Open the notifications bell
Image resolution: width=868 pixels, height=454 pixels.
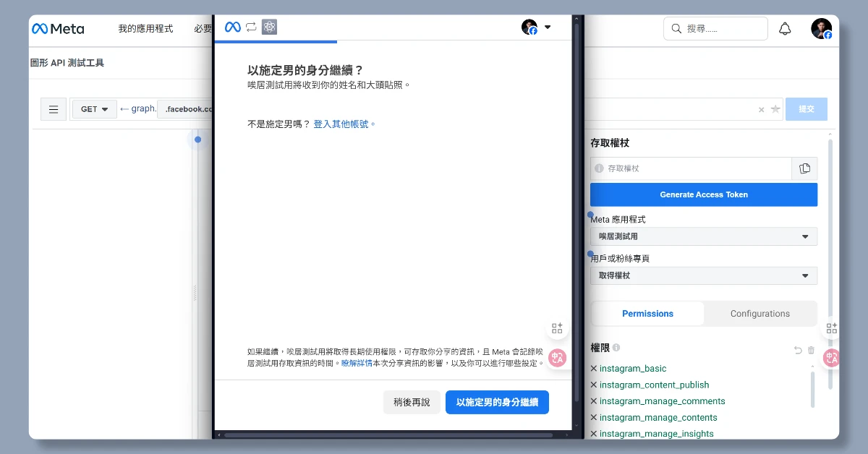785,29
